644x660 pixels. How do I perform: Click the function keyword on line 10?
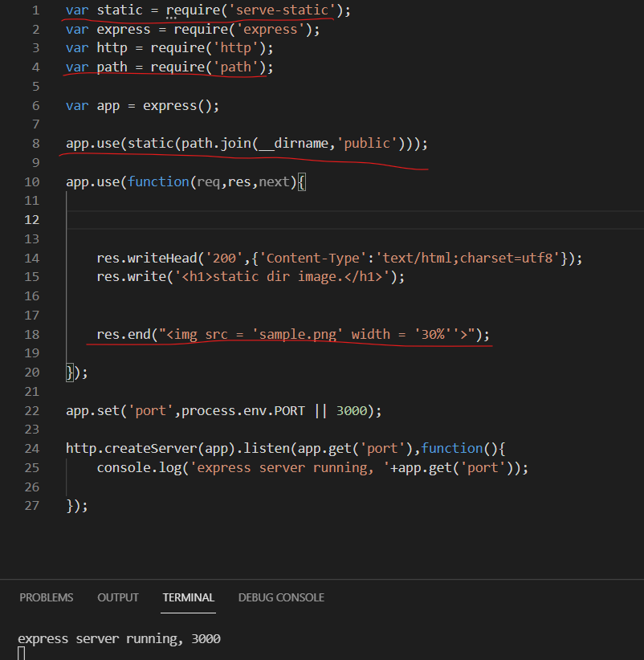(x=158, y=181)
